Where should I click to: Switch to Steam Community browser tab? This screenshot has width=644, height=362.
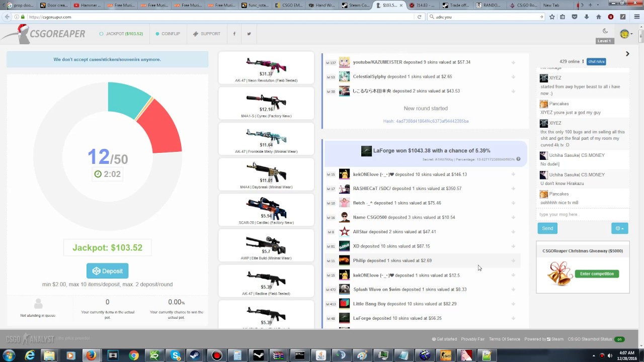coord(356,5)
